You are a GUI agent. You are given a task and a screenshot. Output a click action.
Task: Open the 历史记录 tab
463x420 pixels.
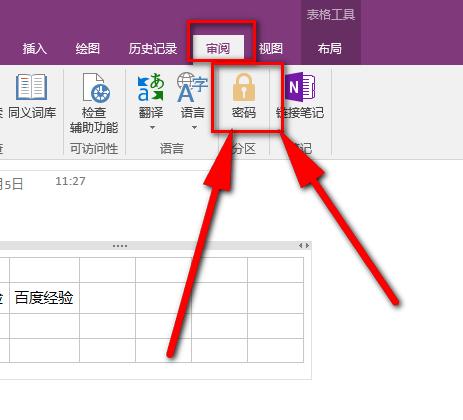pyautogui.click(x=153, y=49)
